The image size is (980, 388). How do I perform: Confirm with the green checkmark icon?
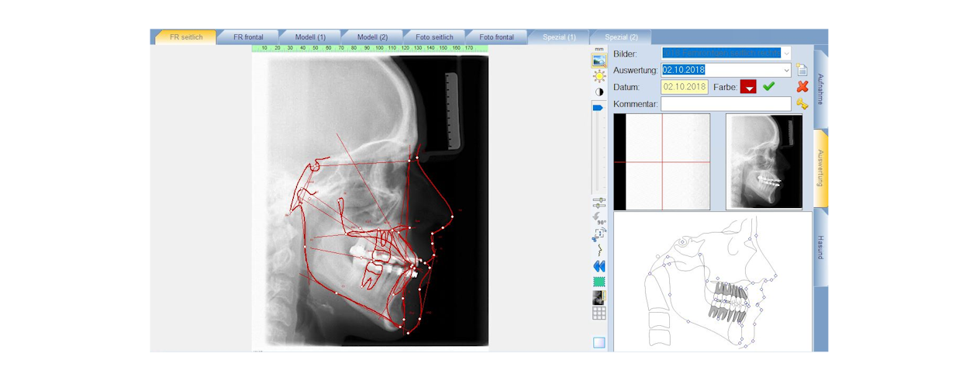(x=768, y=87)
